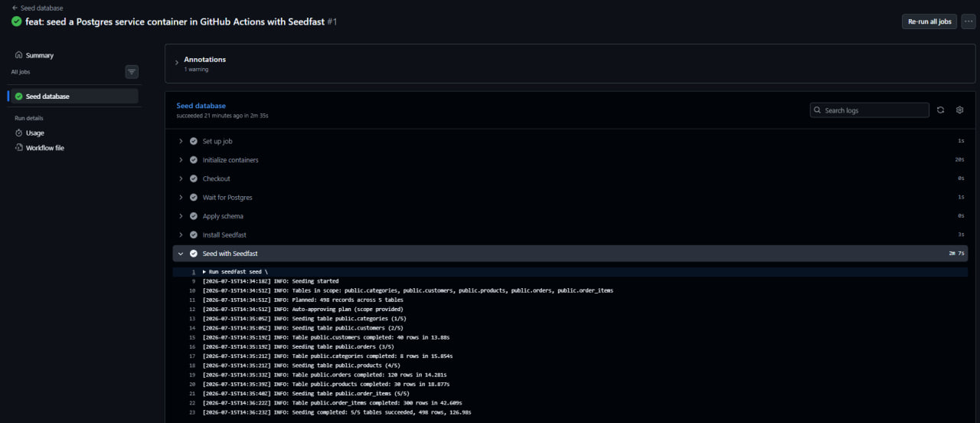Click the 2m 7s step duration
This screenshot has height=423, width=980.
(956, 253)
